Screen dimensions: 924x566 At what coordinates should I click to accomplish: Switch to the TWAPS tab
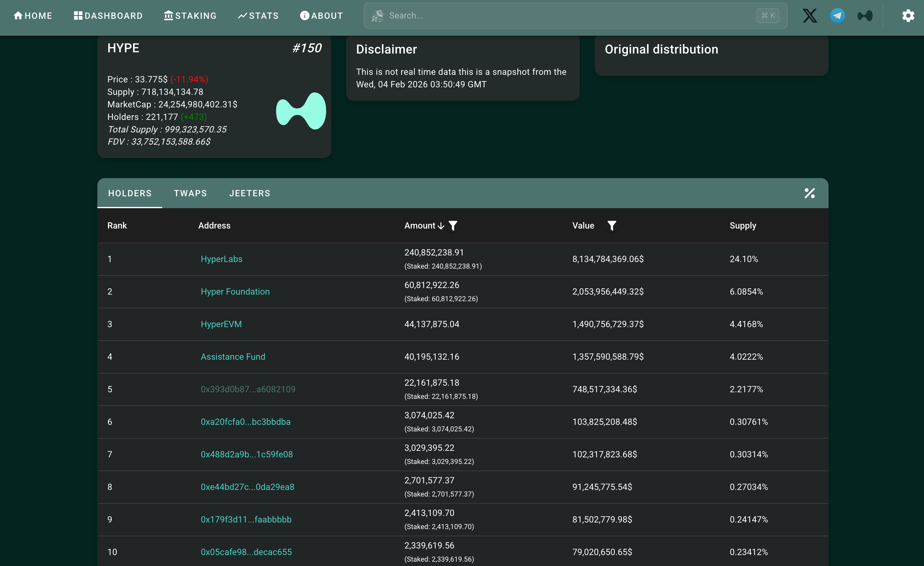190,193
